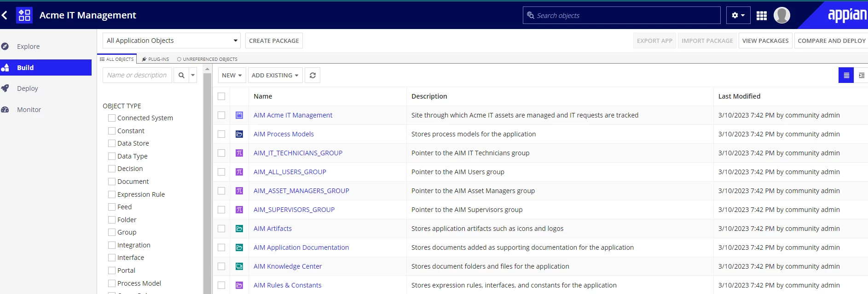Click the Name or description filter field
This screenshot has width=868, height=294.
(137, 75)
